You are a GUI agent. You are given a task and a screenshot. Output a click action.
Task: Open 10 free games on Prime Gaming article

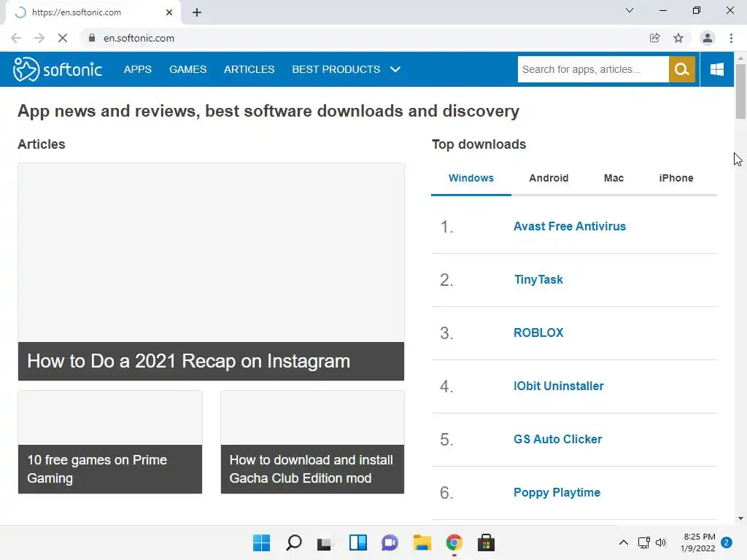coord(110,443)
